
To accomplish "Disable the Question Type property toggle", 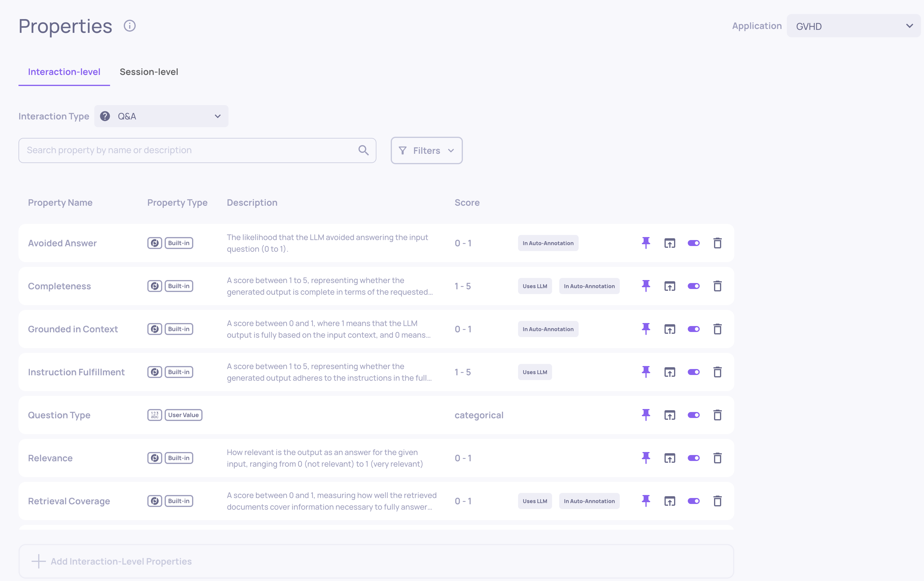I will click(693, 415).
